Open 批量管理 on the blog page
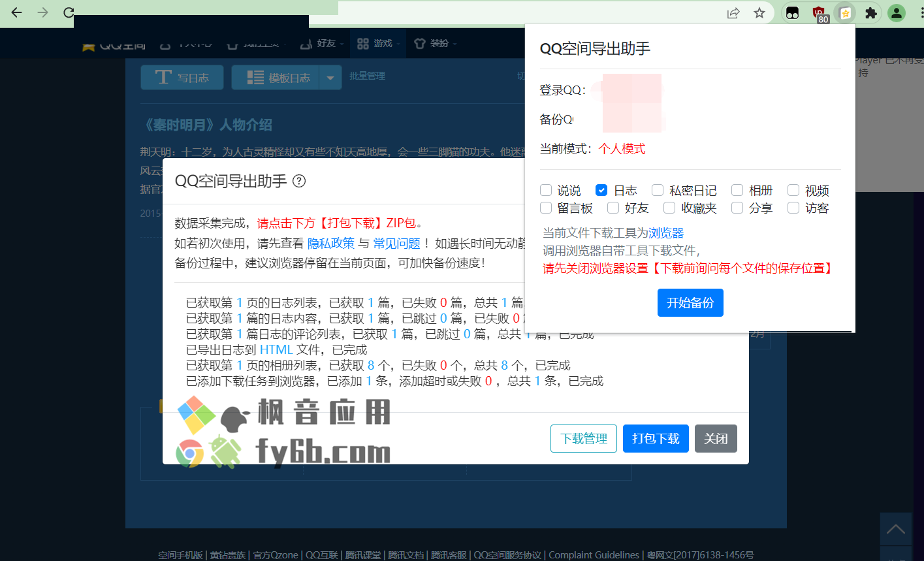 click(x=367, y=76)
